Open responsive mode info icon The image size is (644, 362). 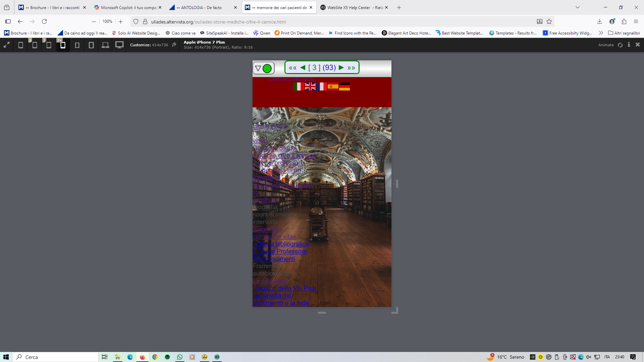tap(629, 45)
